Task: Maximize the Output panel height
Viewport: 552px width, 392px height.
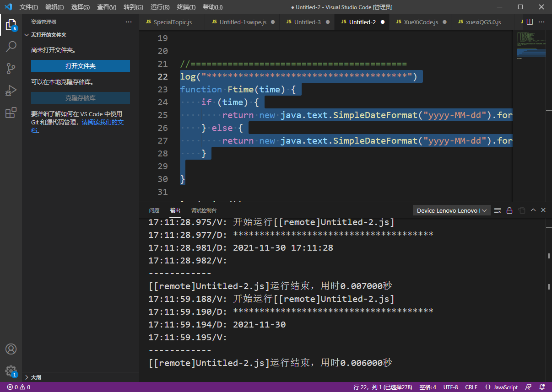Action: pos(532,210)
